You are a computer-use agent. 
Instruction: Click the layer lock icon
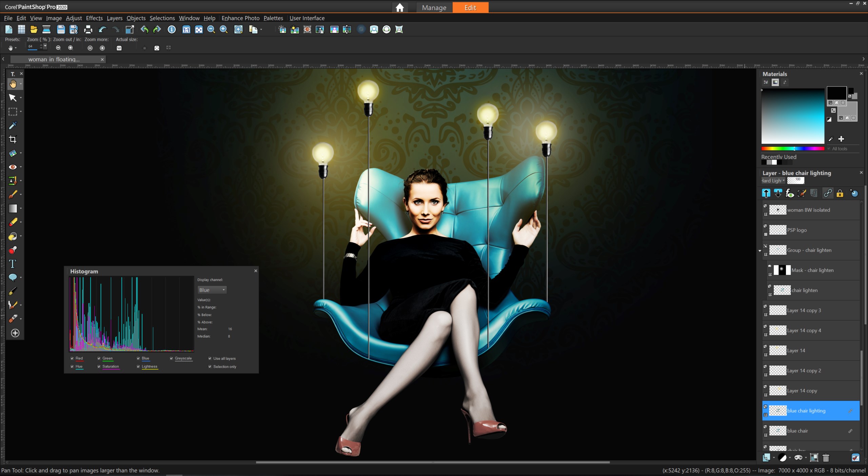coord(840,193)
